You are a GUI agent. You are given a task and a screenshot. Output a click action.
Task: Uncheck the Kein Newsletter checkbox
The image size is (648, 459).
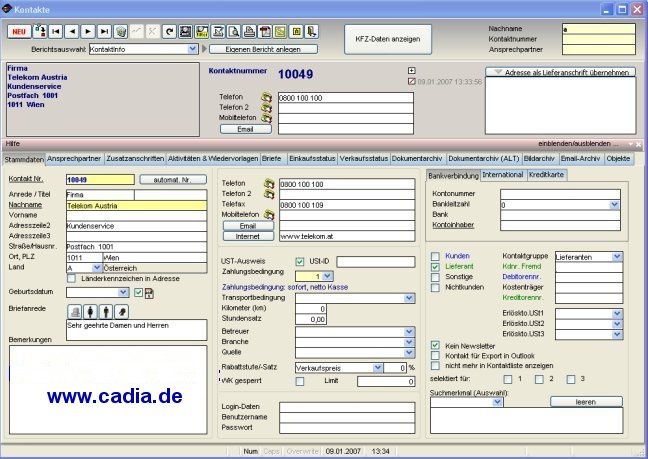click(x=435, y=345)
